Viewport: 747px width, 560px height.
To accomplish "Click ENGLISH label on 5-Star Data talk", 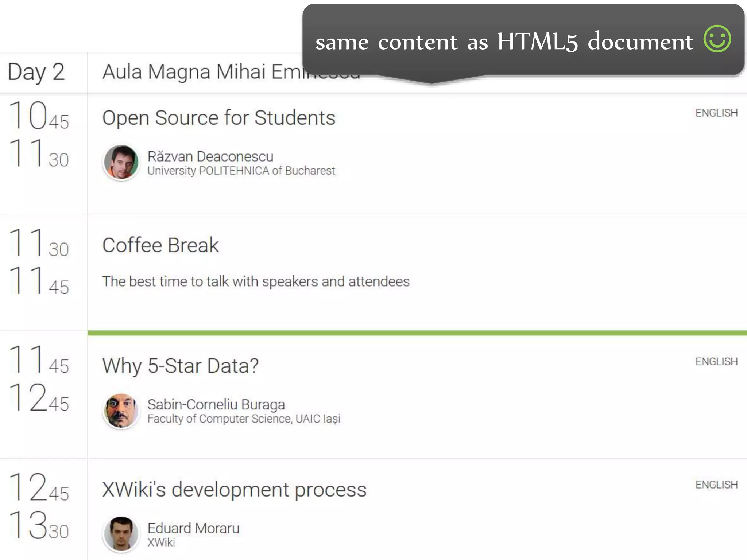I will 716,362.
